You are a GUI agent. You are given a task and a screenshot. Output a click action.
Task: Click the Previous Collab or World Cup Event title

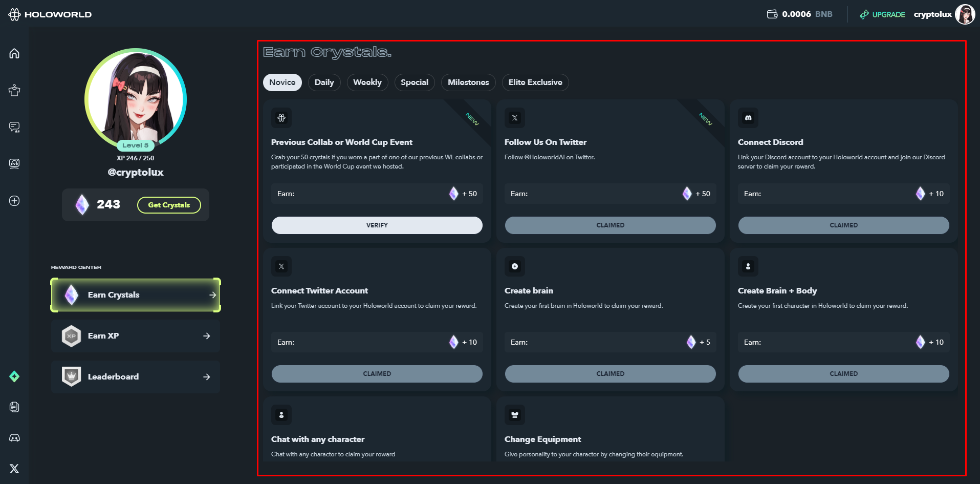(x=342, y=142)
